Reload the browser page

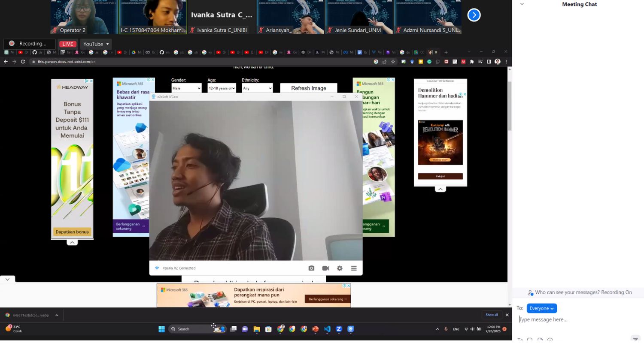23,62
